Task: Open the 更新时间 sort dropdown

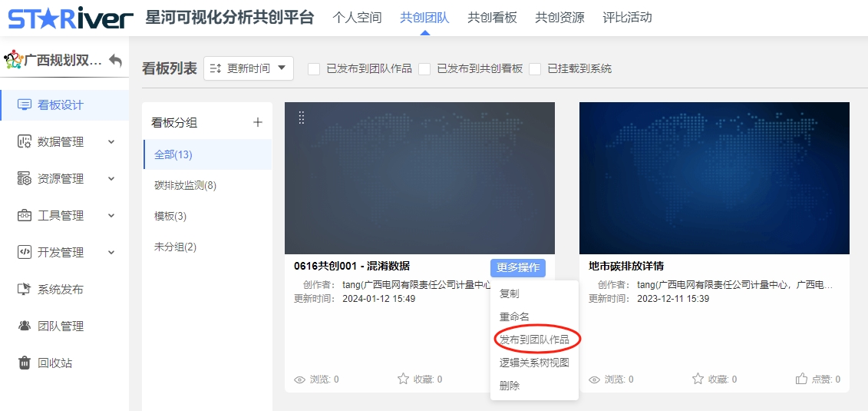Action: 249,68
